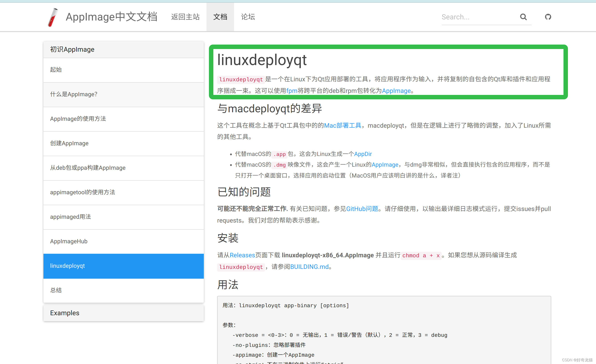Follow the AppImage link in the intro
Image resolution: width=596 pixels, height=364 pixels.
(396, 91)
